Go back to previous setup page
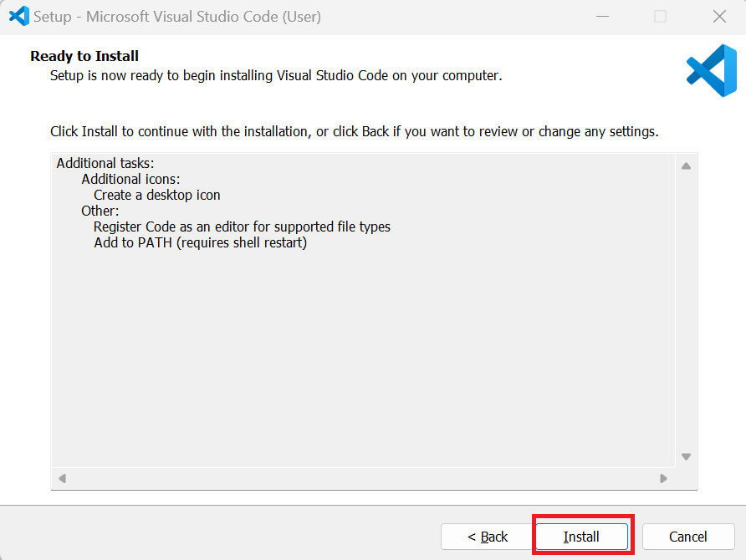746x560 pixels. pos(488,537)
